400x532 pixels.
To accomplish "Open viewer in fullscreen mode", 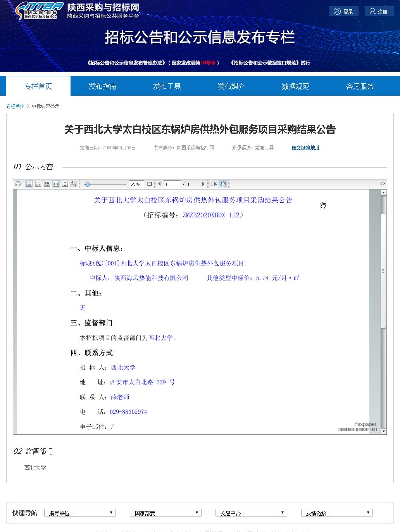I will (x=149, y=184).
